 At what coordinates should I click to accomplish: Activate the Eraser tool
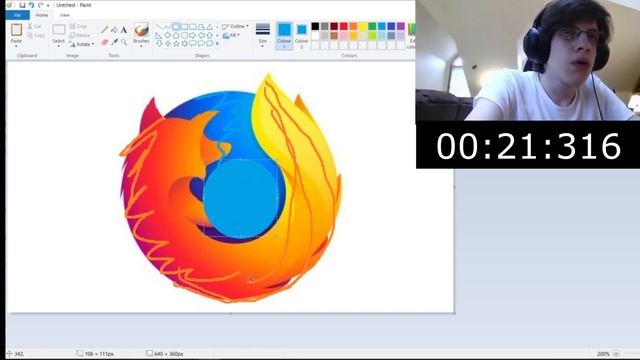point(104,42)
